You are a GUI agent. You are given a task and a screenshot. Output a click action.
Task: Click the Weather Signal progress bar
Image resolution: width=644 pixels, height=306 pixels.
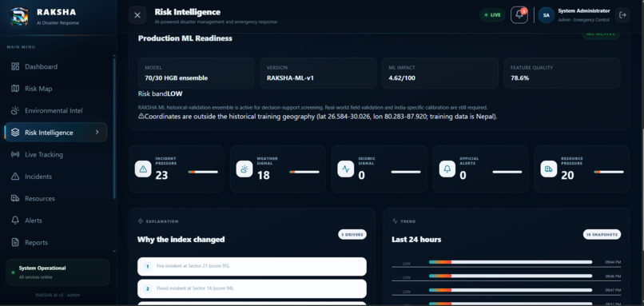[304, 172]
